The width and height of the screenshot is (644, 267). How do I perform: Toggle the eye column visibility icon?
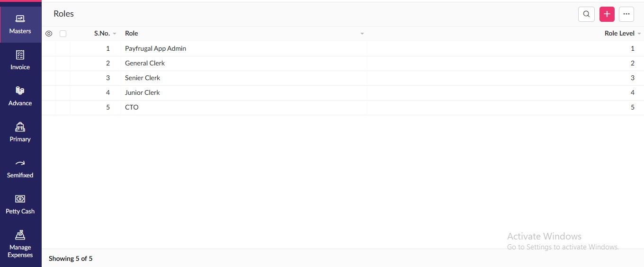[x=48, y=34]
